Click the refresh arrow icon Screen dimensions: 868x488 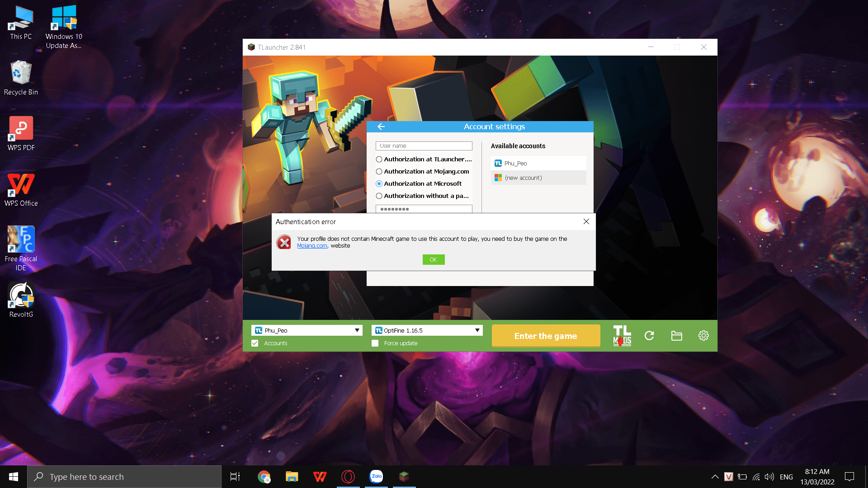649,336
